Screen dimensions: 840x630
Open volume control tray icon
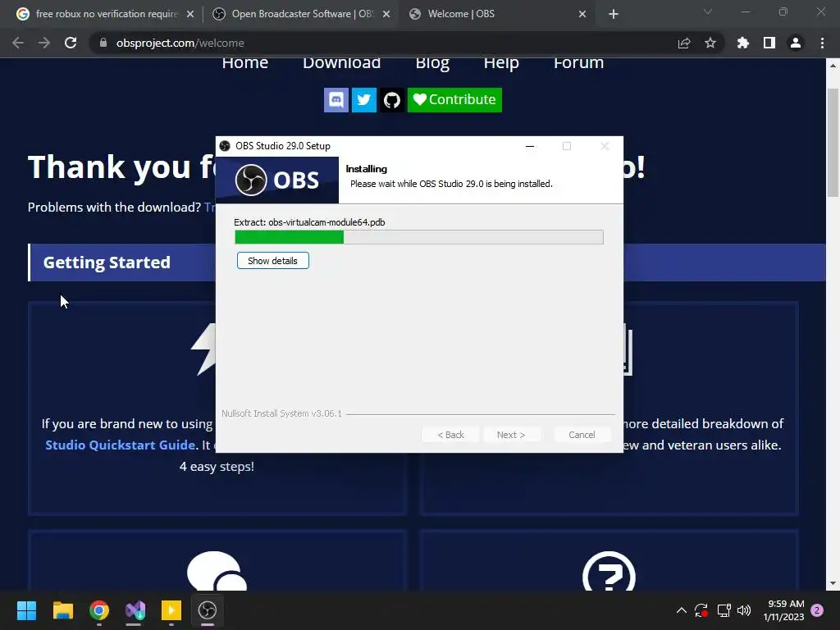744,610
